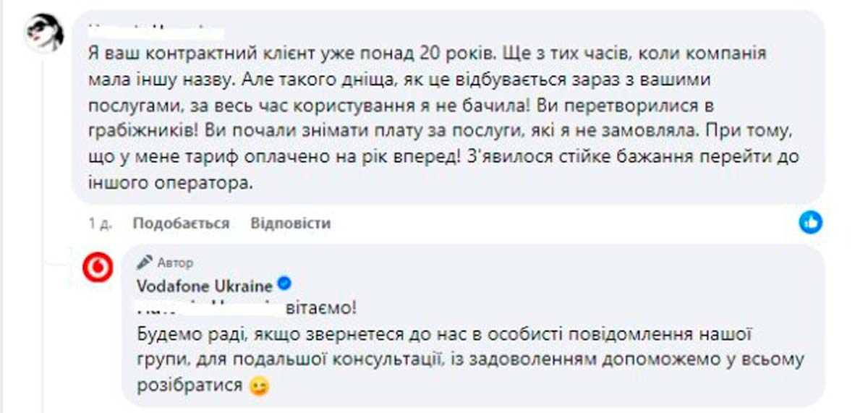Click the verified badge beside Vodafone Ukraine
The image size is (868, 413).
click(285, 284)
